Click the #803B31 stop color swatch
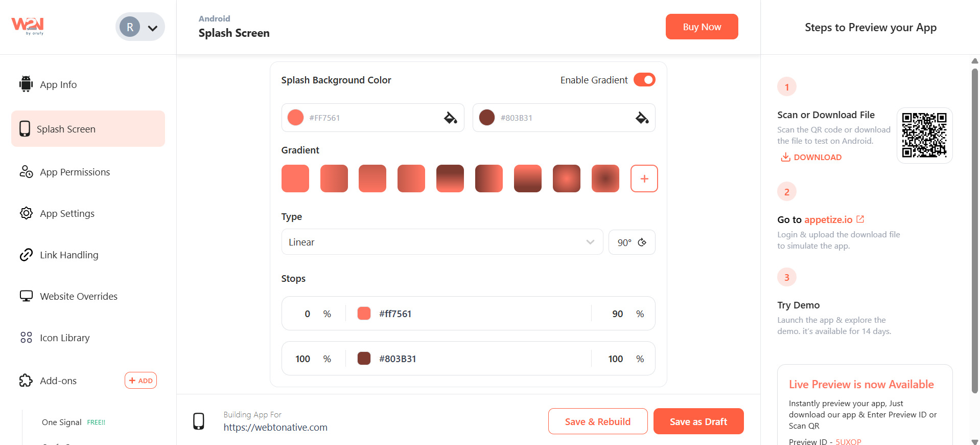 (364, 359)
